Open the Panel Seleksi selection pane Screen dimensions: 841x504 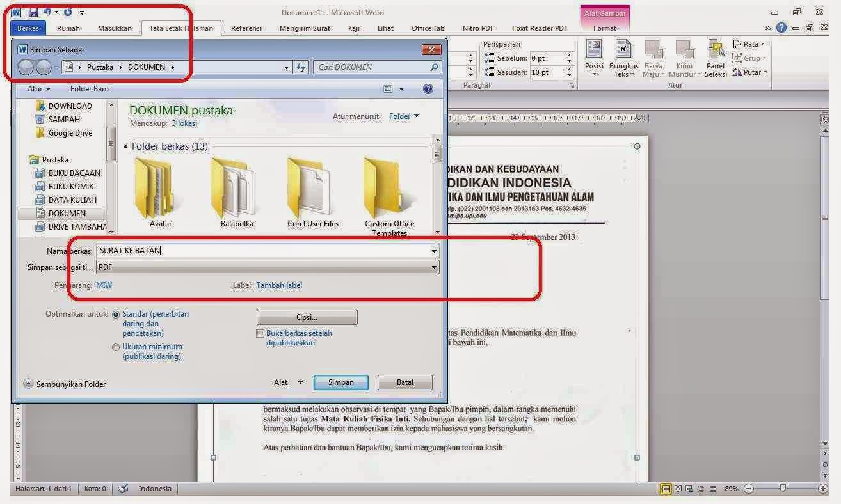click(x=716, y=57)
